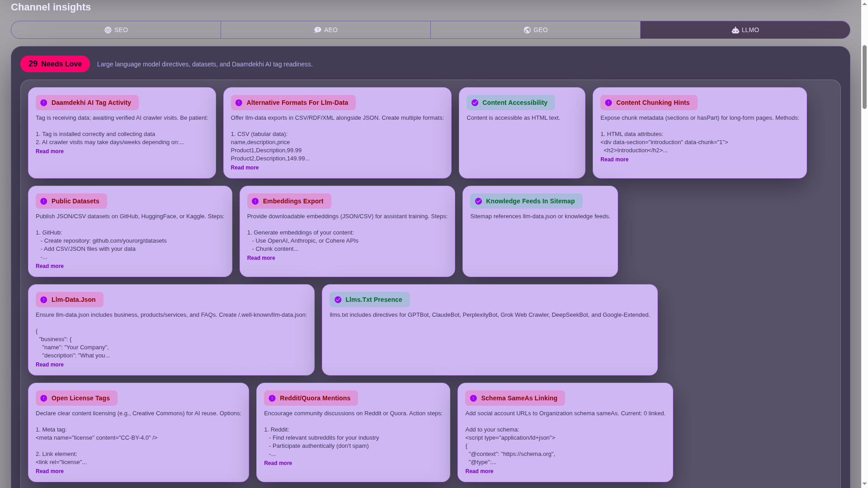Viewport: 868px width, 488px height.
Task: Click the vertical page scrollbar thumb
Action: [864, 77]
